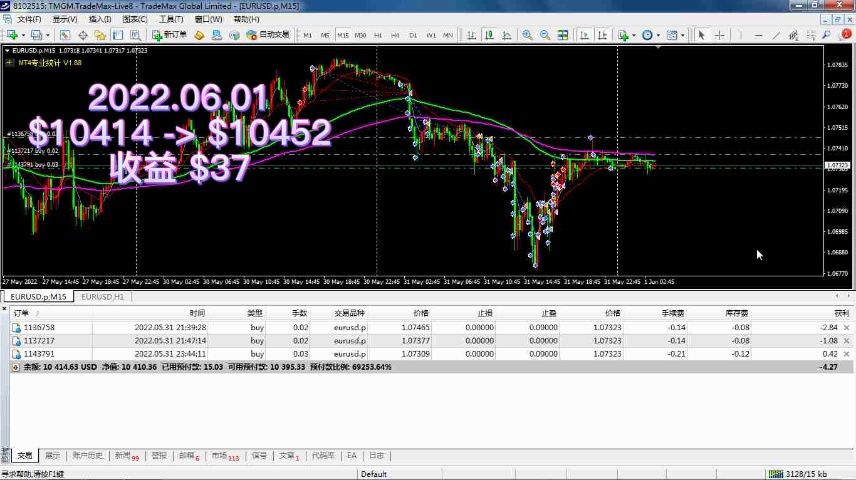Open the 图表(C) Charts menu
856x480 pixels.
coord(135,19)
